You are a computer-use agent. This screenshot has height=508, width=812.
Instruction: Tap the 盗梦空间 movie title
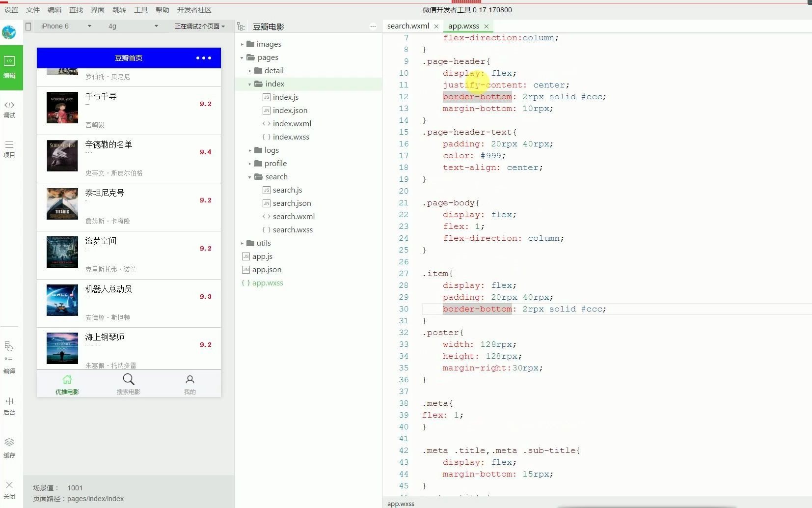click(101, 241)
